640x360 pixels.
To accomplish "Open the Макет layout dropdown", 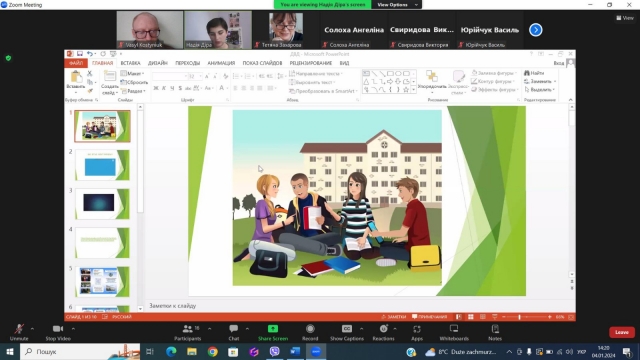I will click(x=133, y=73).
